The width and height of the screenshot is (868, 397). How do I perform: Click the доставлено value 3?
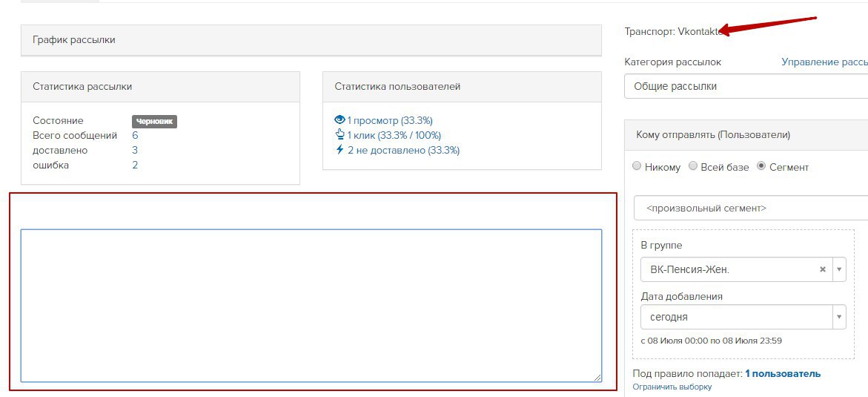click(x=135, y=150)
